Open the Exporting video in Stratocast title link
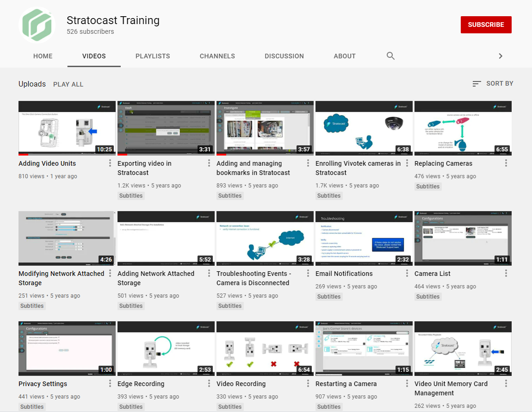532x412 pixels. pos(144,168)
